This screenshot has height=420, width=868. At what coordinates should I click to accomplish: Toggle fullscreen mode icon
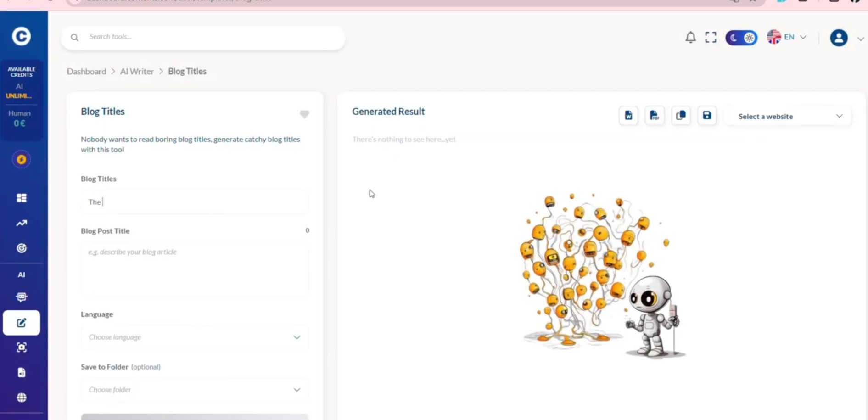[711, 37]
